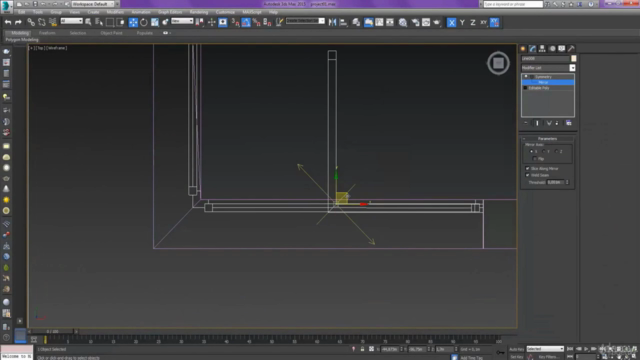Open the Rendering menu
The image size is (640, 360).
[199, 12]
